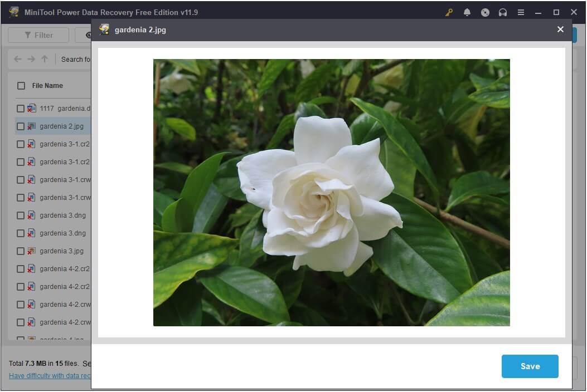Click the File Name column header
This screenshot has width=587, height=392.
(x=47, y=86)
